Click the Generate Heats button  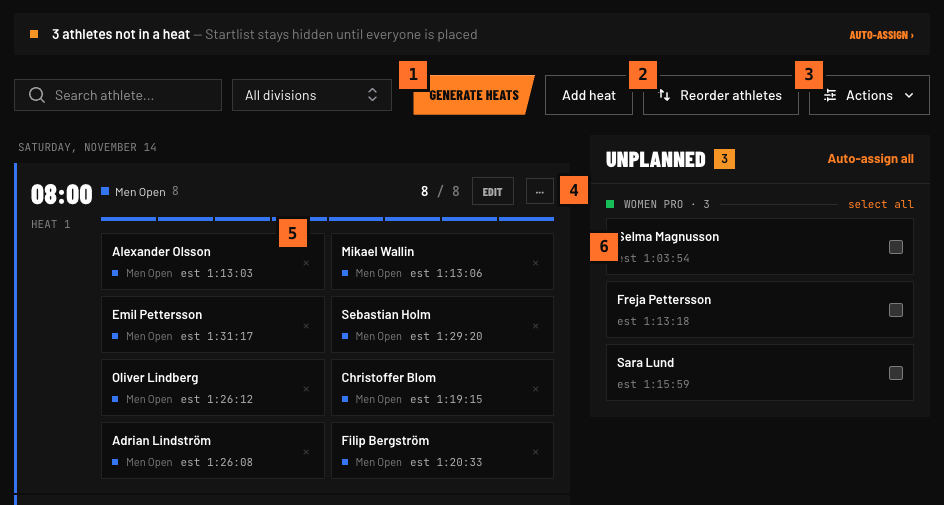tap(474, 95)
